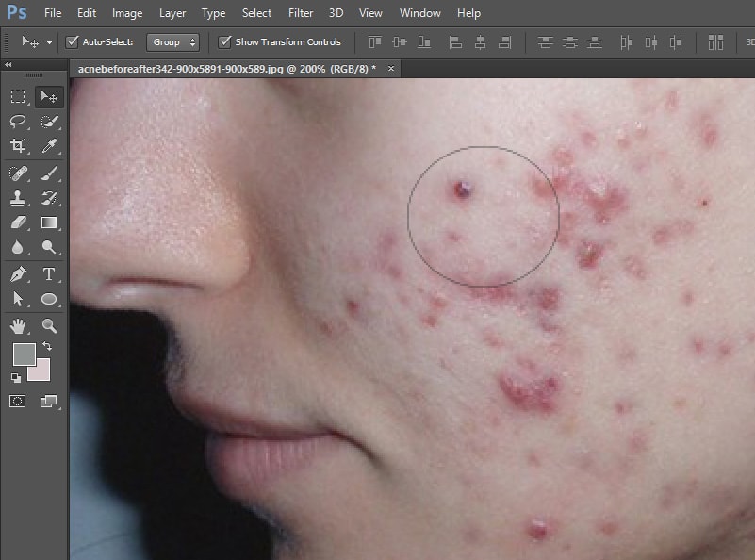Toggle Show Transform Controls checkbox
Image resolution: width=755 pixels, height=560 pixels.
[224, 42]
